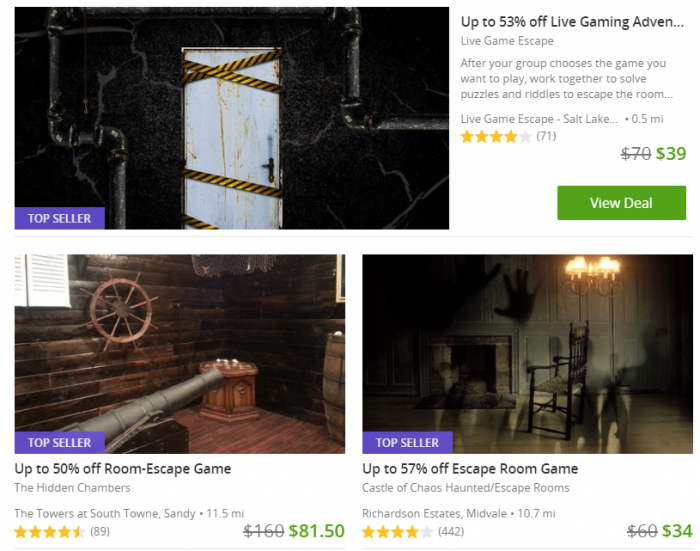Image resolution: width=700 pixels, height=551 pixels.
Task: Click the green View Deal button
Action: point(621,203)
